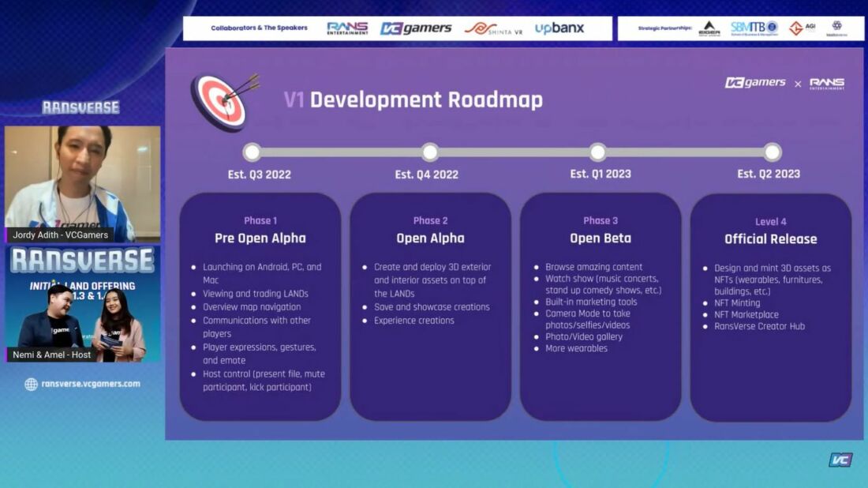Screen dimensions: 868x488
Task: Click the globe icon next to the website address
Action: pos(31,384)
